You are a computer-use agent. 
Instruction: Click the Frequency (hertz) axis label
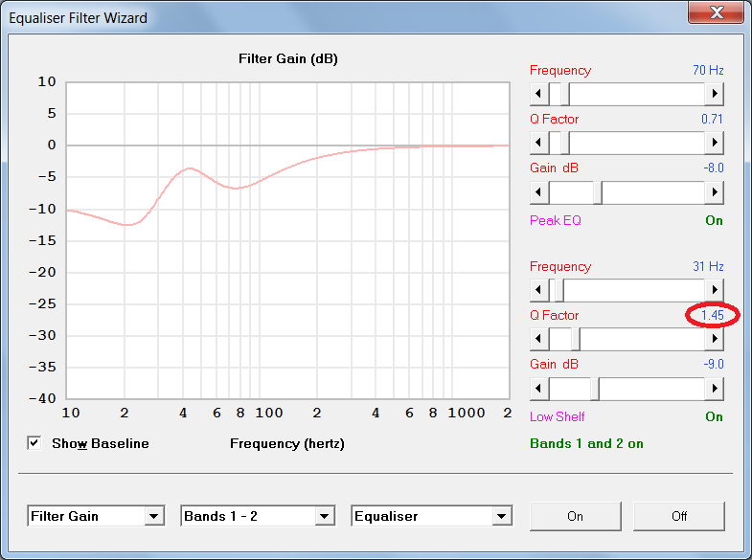pos(287,443)
